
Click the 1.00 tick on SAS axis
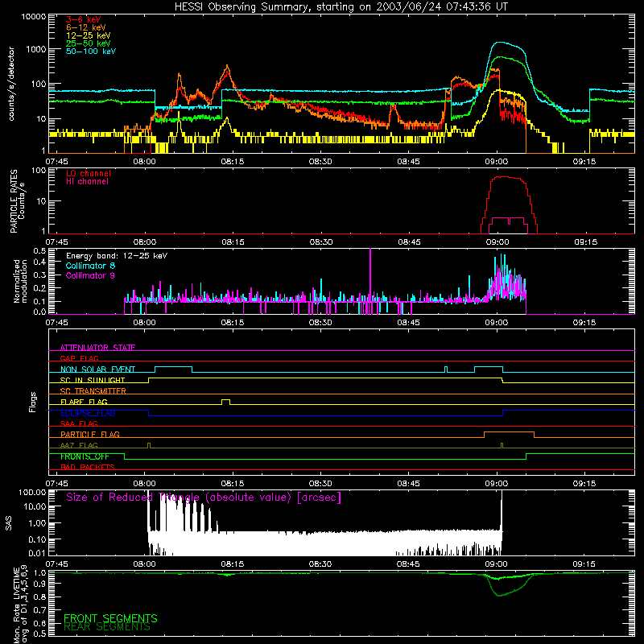37,523
